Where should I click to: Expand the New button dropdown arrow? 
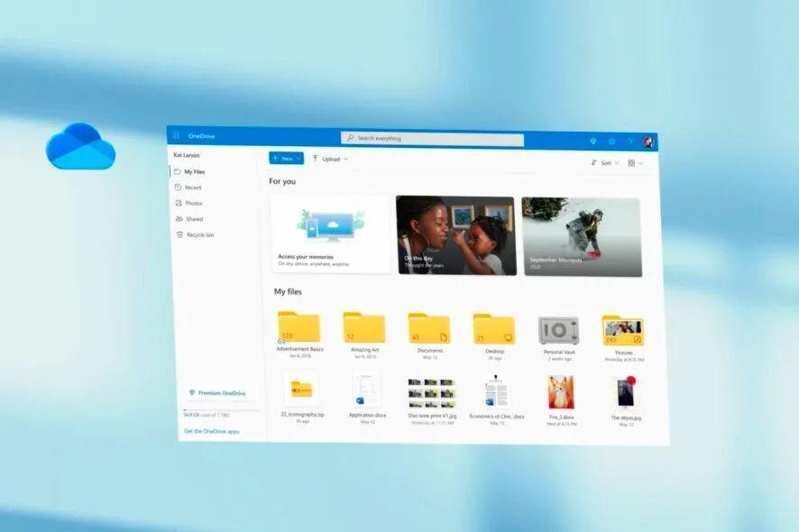[x=298, y=159]
